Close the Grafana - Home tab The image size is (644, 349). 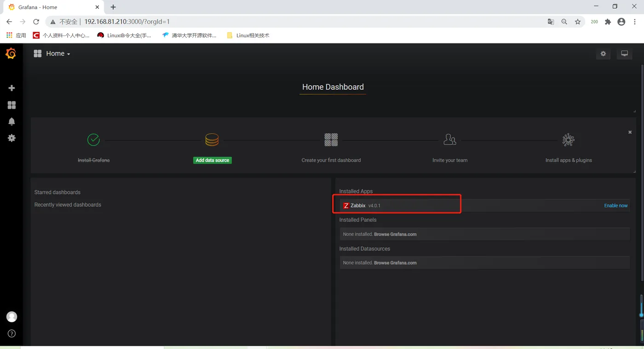(x=97, y=7)
